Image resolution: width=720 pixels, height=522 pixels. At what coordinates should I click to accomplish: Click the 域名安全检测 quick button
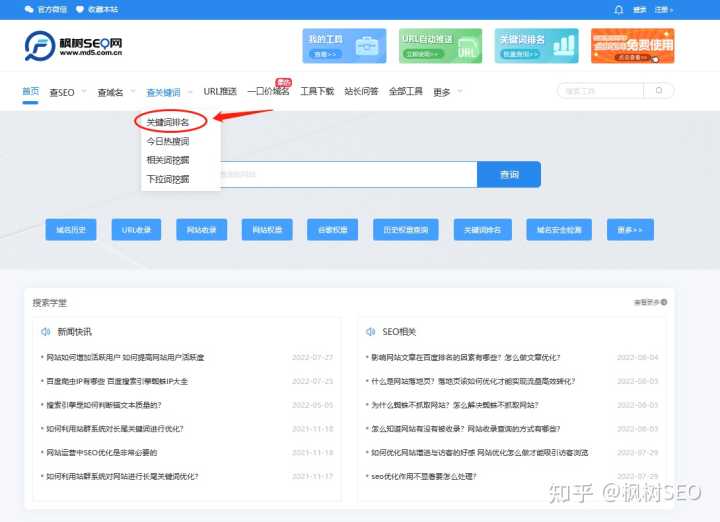coord(559,230)
